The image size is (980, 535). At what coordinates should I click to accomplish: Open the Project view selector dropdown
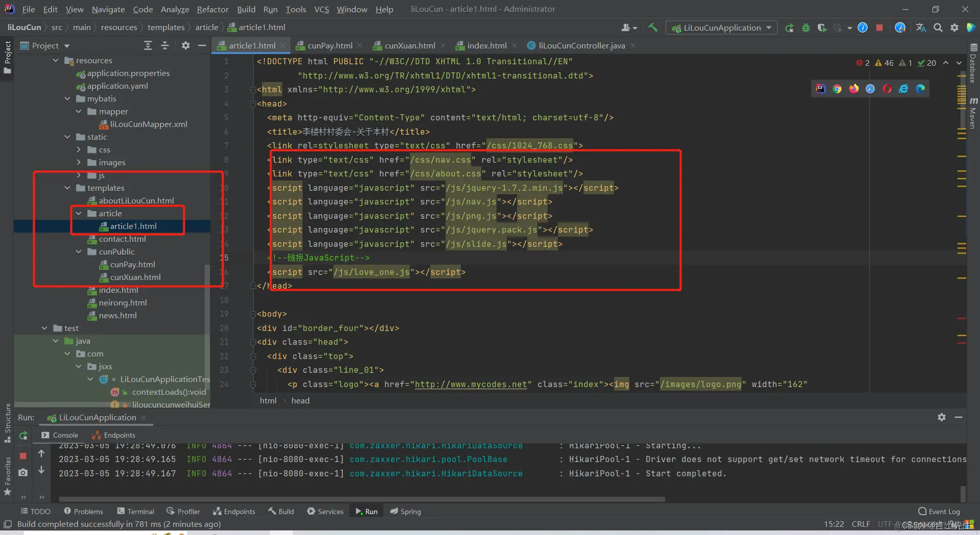click(x=45, y=45)
